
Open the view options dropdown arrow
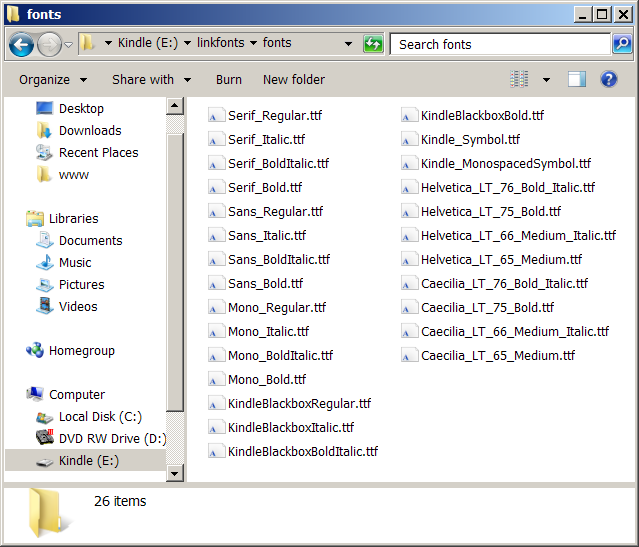[546, 79]
